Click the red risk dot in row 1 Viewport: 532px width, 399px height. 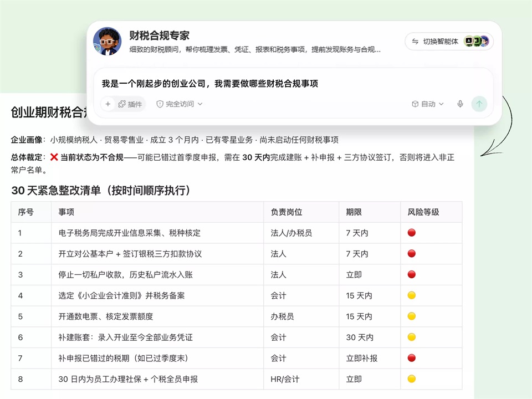[412, 233]
